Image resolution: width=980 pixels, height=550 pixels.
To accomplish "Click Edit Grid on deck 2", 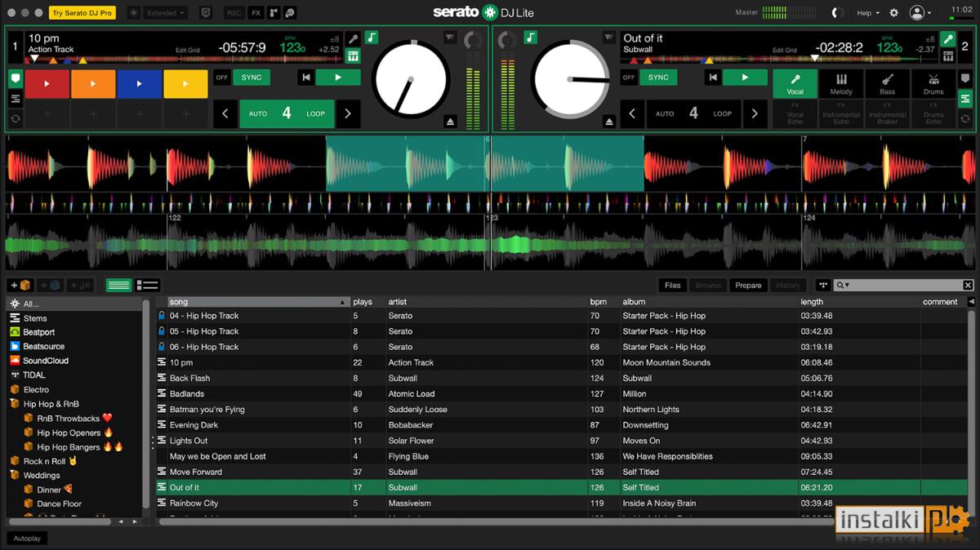I will pos(784,51).
